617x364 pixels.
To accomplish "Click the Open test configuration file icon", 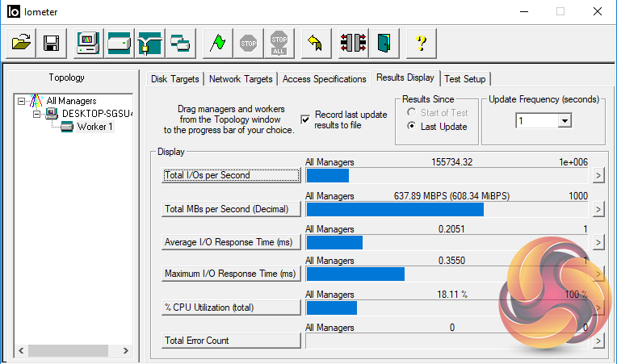I will click(x=21, y=43).
